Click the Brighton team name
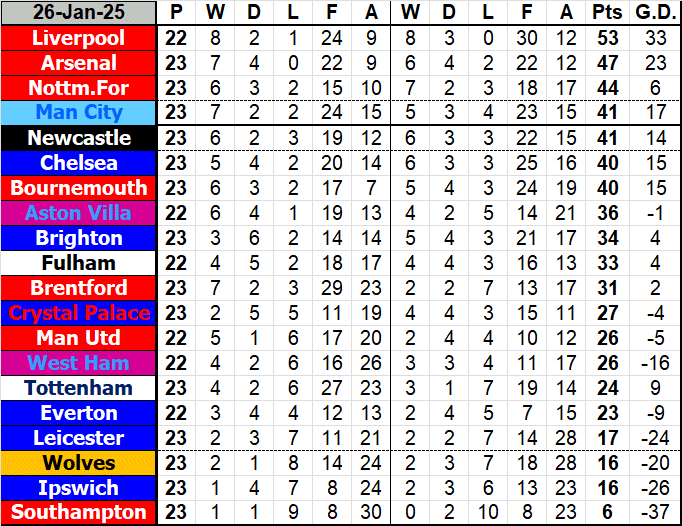 (79, 238)
